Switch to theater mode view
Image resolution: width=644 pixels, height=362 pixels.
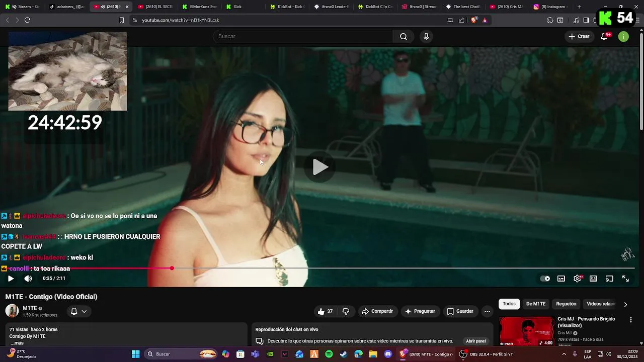click(594, 279)
